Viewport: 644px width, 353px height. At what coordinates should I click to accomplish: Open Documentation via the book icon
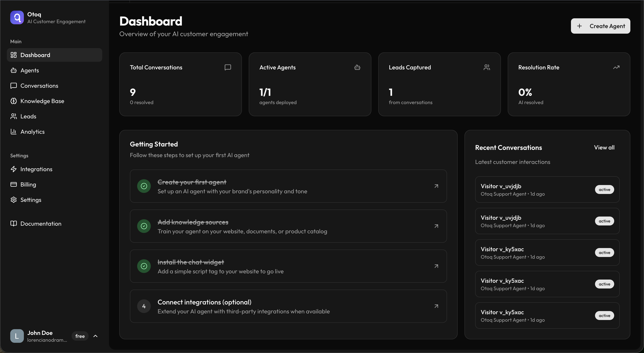point(14,224)
